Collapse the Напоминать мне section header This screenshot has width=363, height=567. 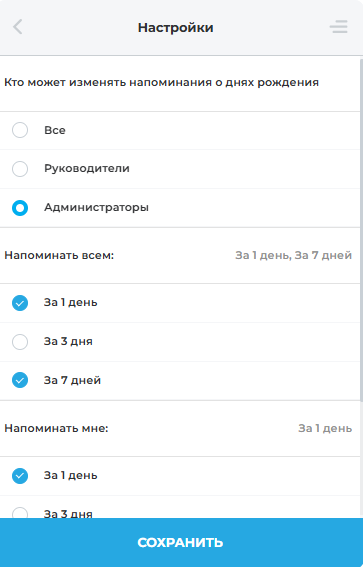pos(180,429)
